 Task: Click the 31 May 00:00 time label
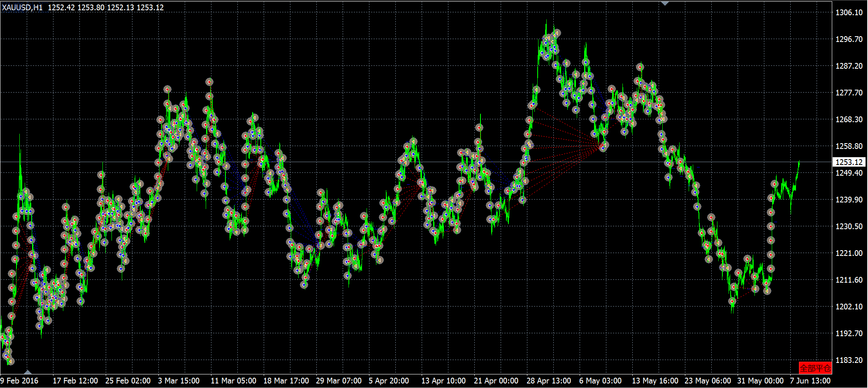(x=760, y=381)
